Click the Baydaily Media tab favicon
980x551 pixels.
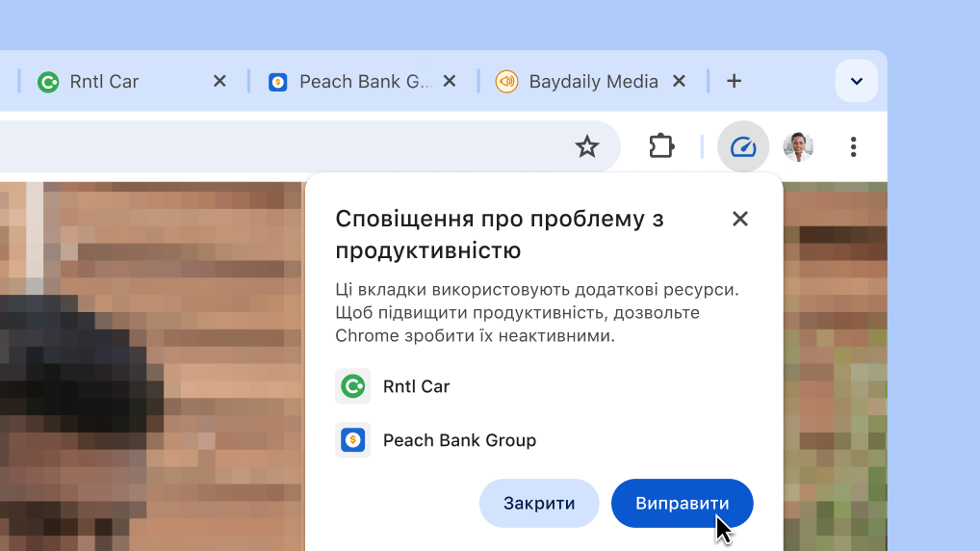(506, 82)
